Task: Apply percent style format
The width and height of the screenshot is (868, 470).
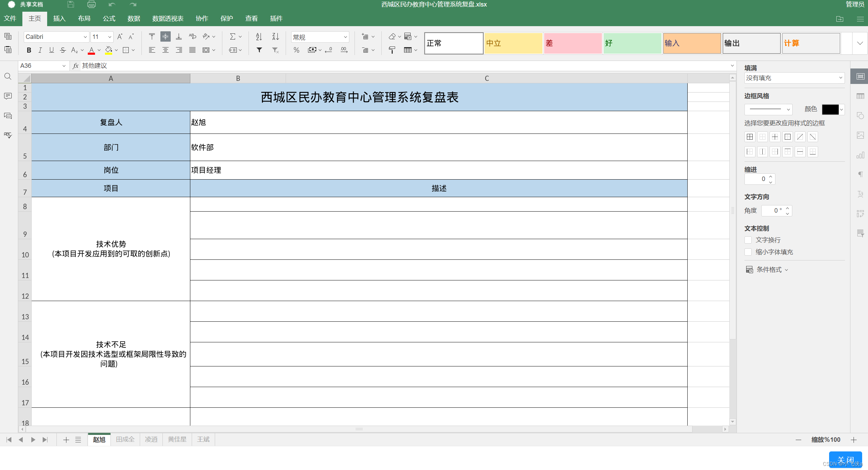Action: 296,50
